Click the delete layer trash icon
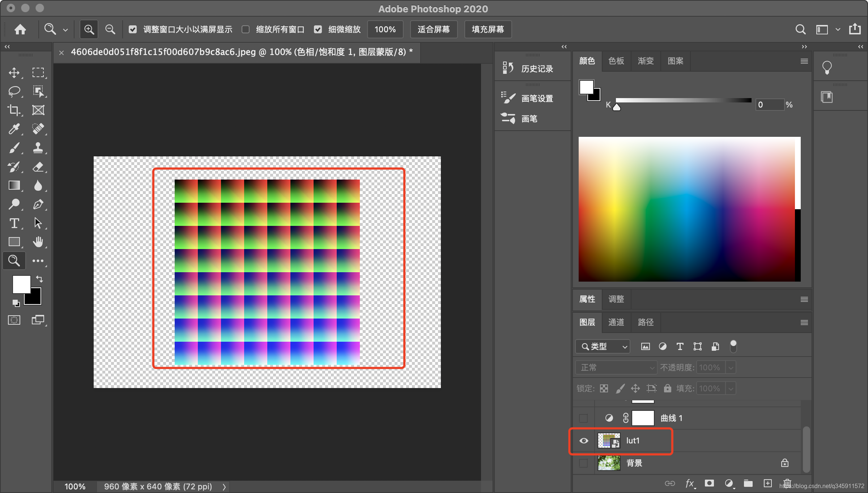The image size is (868, 493). pos(787,483)
